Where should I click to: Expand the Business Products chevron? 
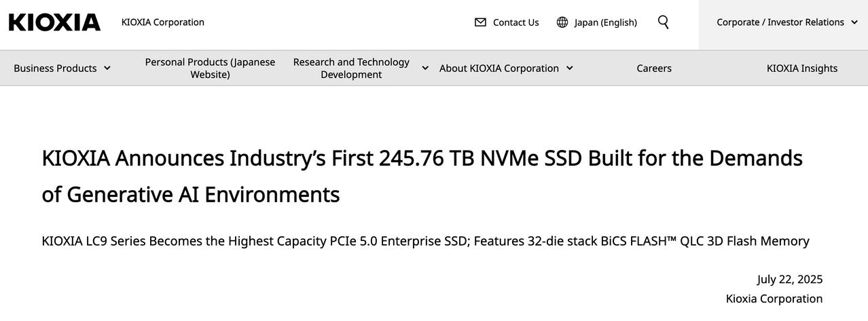107,68
